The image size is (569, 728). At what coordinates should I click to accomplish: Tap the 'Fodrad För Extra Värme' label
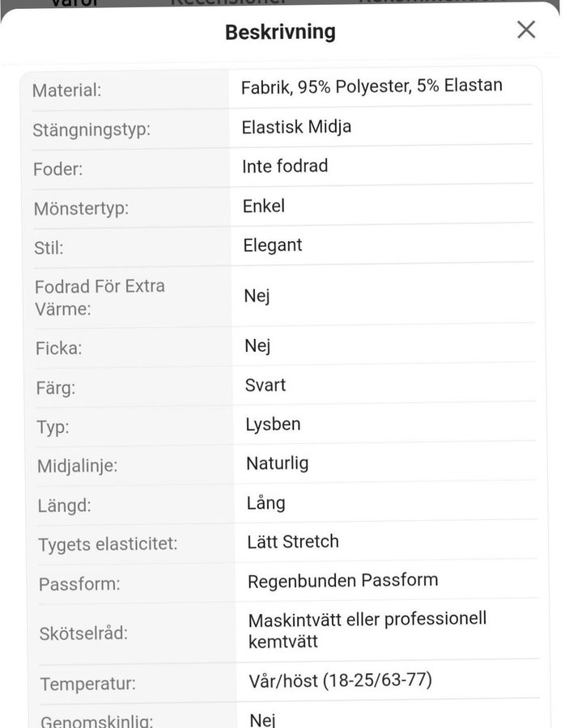click(99, 297)
